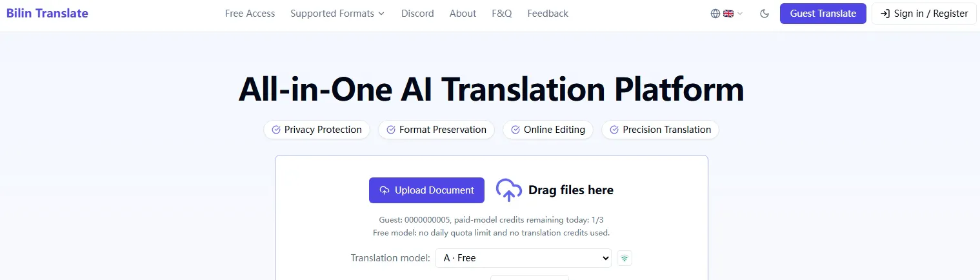
Task: Open the Free Access page
Action: (250, 14)
